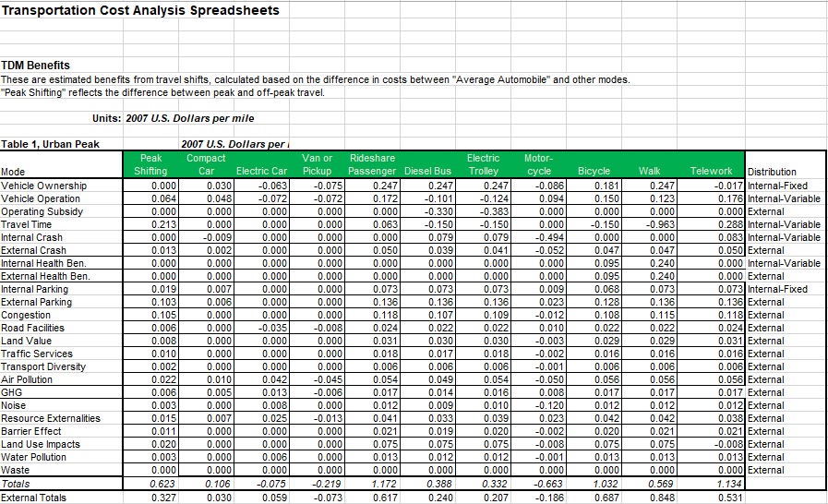Select the Compact Car column header
828x504 pixels.
click(206, 164)
